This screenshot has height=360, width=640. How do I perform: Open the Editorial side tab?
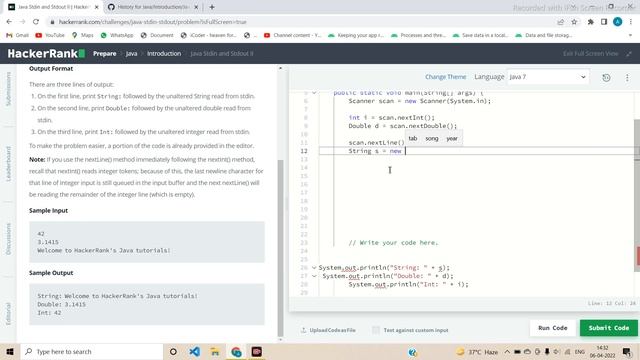coord(8,313)
